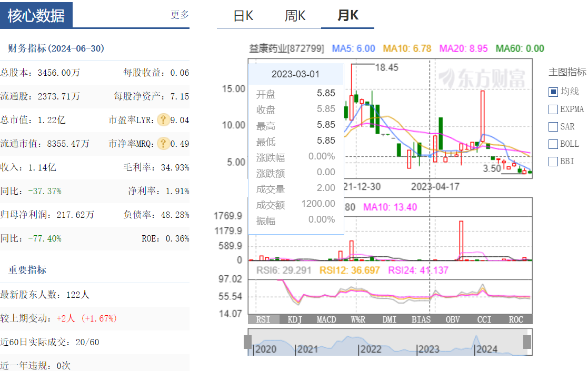Grab the right handle of timeline range slider
The image size is (588, 371).
pos(527,342)
